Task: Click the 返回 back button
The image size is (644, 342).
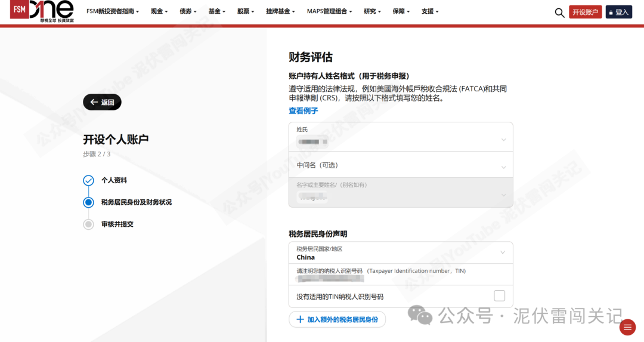Action: 103,102
